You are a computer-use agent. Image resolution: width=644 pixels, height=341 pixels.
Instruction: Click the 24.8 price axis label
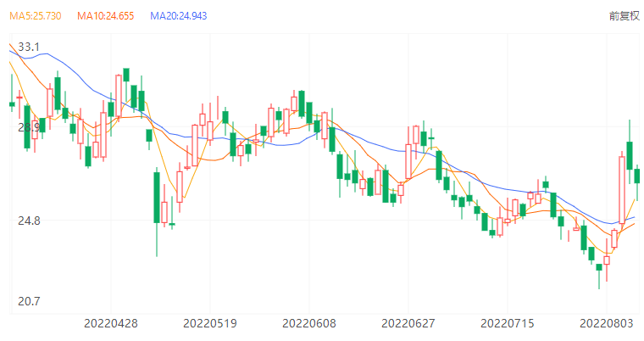point(29,221)
